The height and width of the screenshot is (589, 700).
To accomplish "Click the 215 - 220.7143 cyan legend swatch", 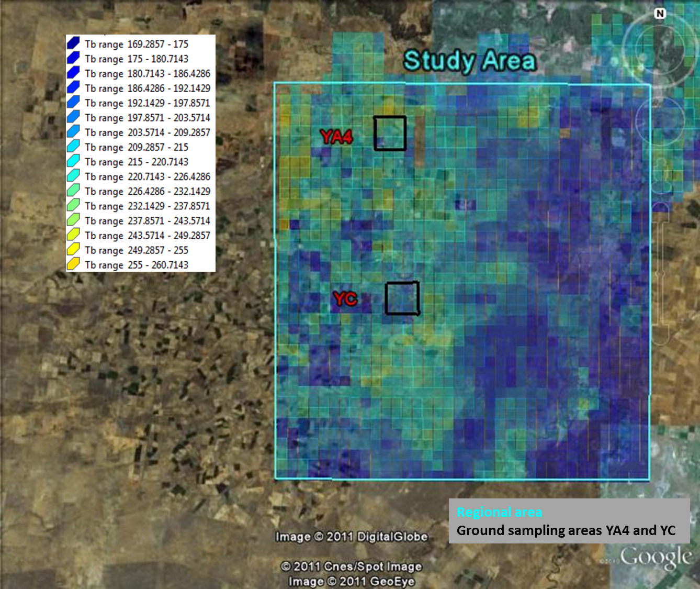I will 73,161.
